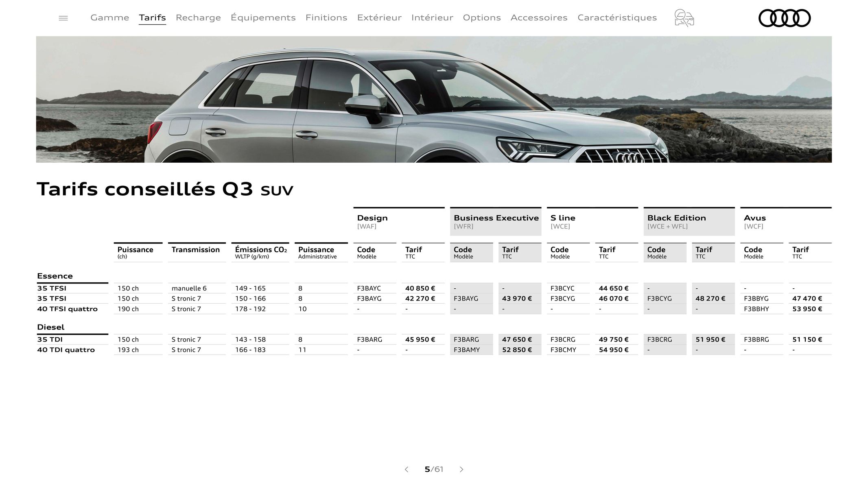Switch to the Équipements tab
Screen dimensions: 868x488
click(263, 17)
